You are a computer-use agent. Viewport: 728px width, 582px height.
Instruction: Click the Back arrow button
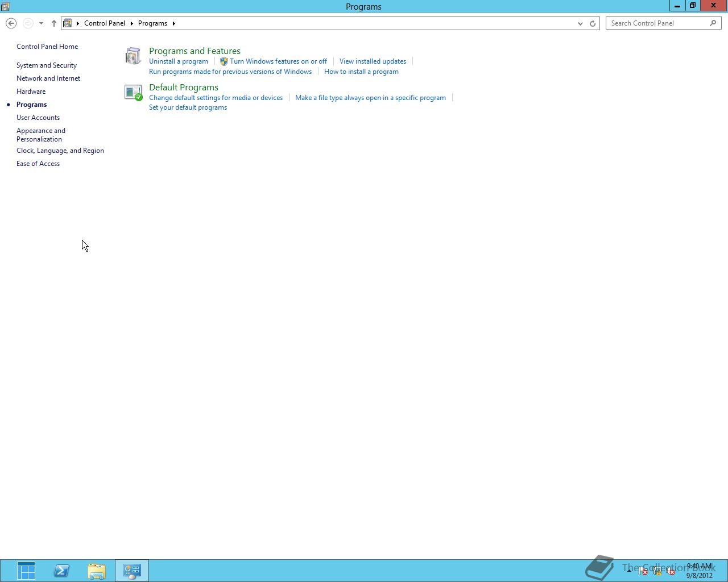point(11,23)
